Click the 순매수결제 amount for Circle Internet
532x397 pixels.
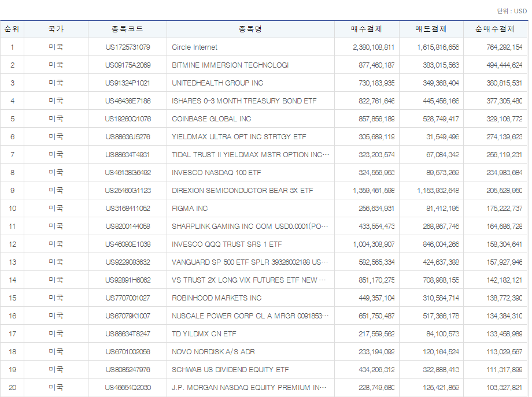(504, 47)
